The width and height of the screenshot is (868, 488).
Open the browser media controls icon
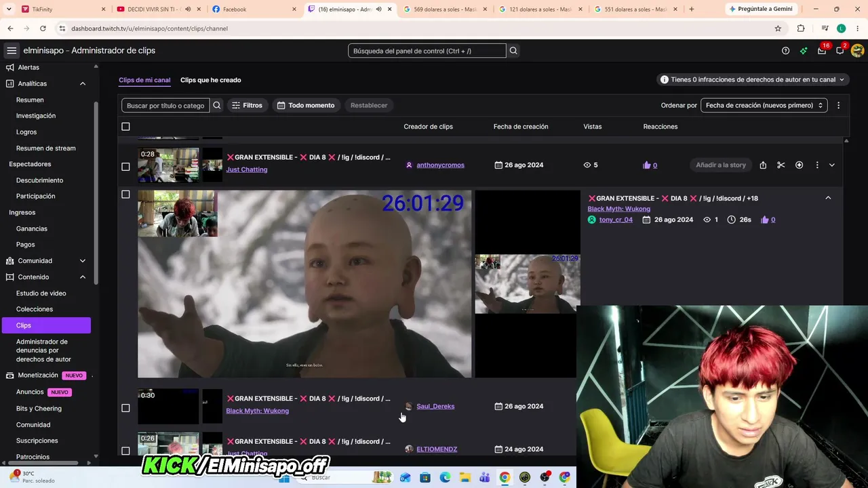tap(825, 28)
